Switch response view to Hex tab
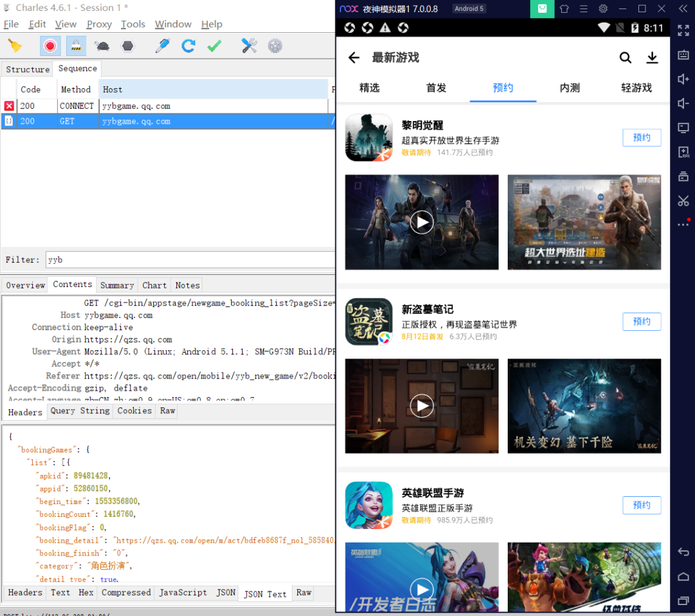The image size is (695, 616). (x=86, y=592)
